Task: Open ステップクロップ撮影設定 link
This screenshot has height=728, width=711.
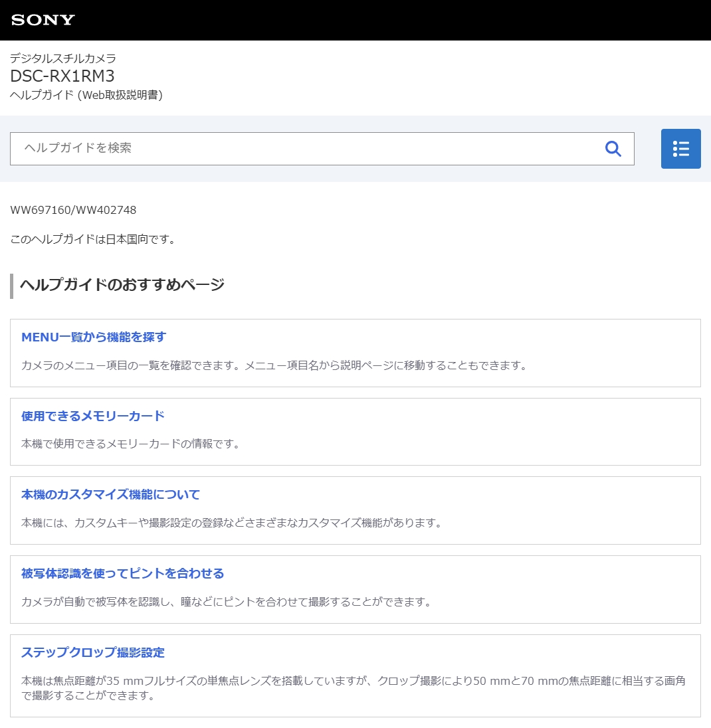Action: 93,652
